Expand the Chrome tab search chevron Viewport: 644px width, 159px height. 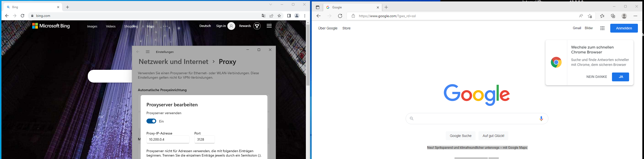point(270,4)
